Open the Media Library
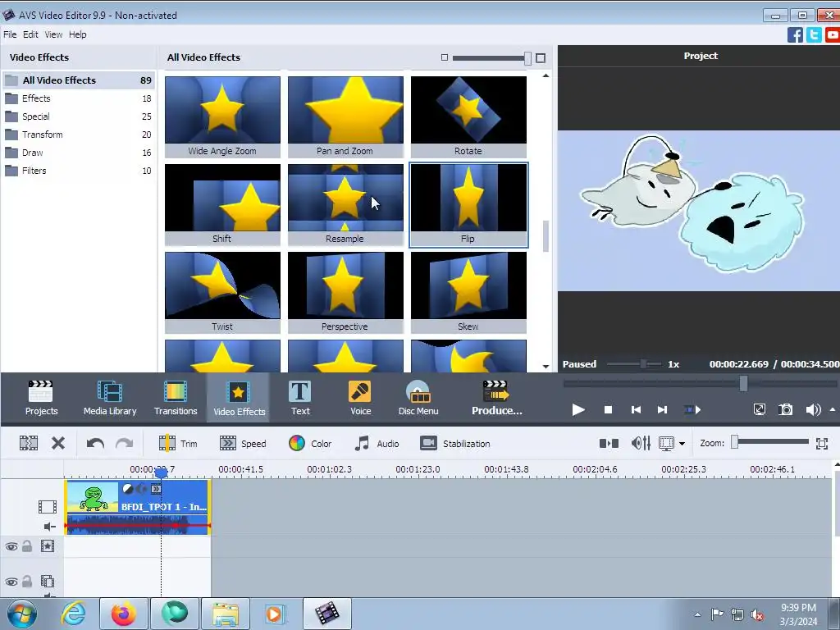 (x=110, y=398)
